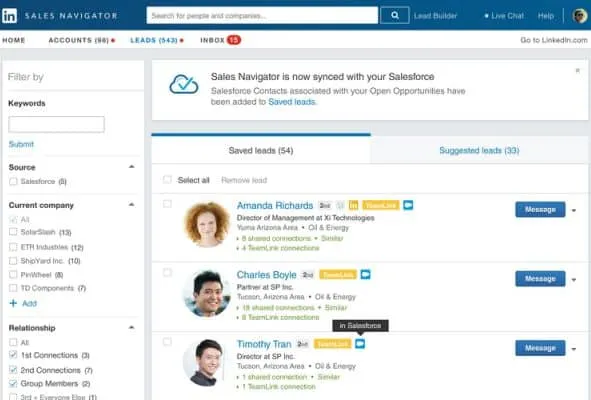The width and height of the screenshot is (591, 400).
Task: Click Go to LinkedIn.com
Action: [554, 40]
